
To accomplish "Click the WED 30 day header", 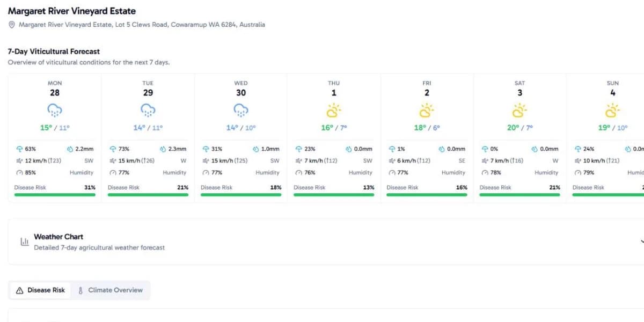I will click(x=241, y=88).
